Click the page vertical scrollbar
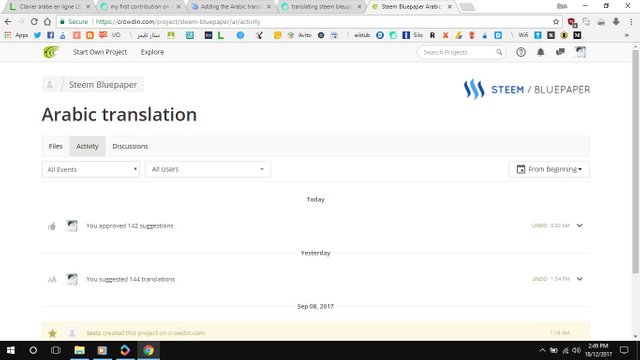The height and width of the screenshot is (360, 640). pyautogui.click(x=636, y=163)
